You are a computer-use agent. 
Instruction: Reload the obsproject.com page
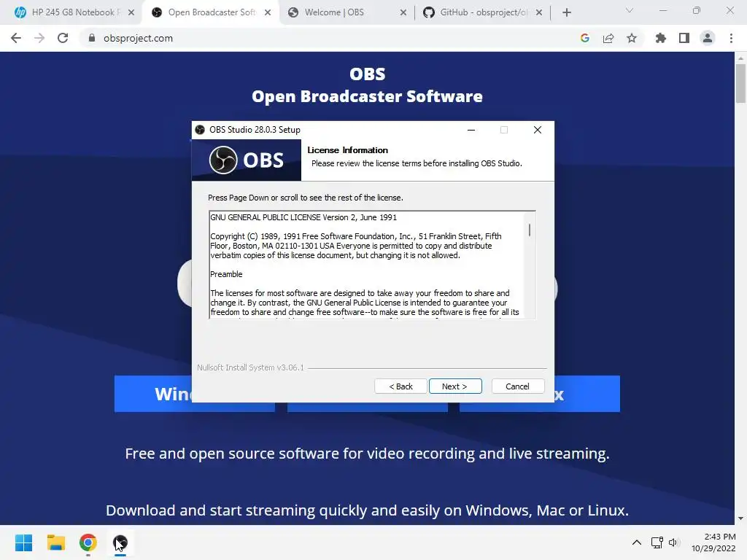pyautogui.click(x=63, y=38)
